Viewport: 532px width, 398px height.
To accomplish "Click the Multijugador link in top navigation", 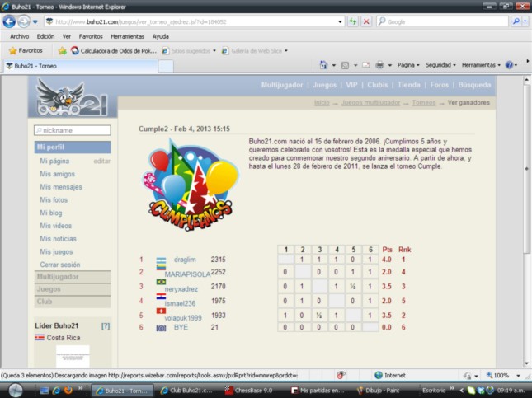I will 282,85.
